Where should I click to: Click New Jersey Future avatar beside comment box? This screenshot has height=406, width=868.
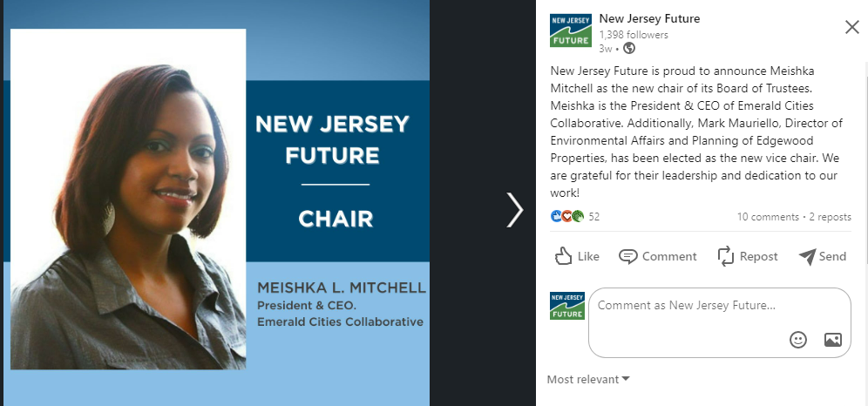(567, 306)
